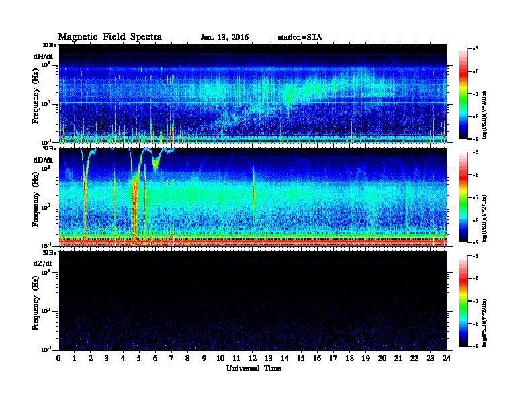Click the 10^-1 frequency tick of the dH/dt panel
The height and width of the screenshot is (411, 532).
point(46,142)
